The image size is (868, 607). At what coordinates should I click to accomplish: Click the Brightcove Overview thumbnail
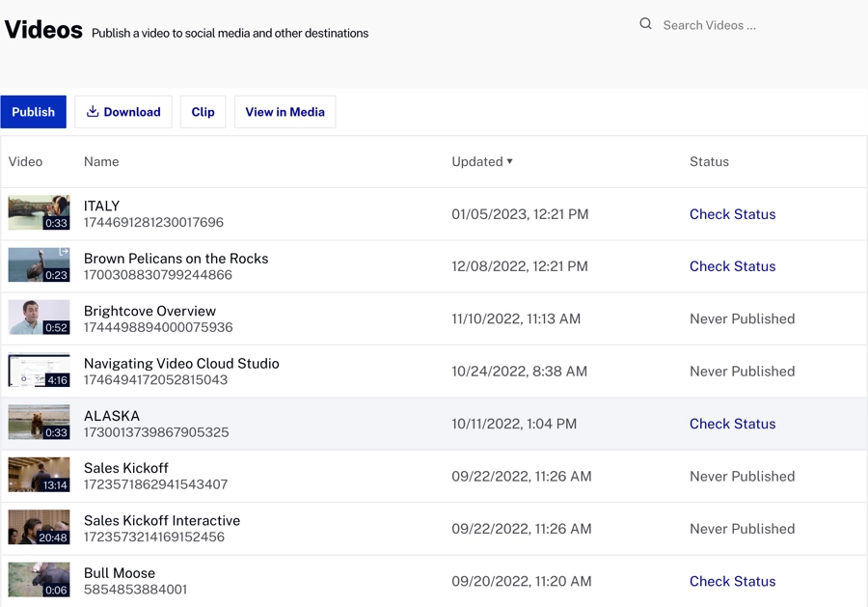pyautogui.click(x=39, y=318)
